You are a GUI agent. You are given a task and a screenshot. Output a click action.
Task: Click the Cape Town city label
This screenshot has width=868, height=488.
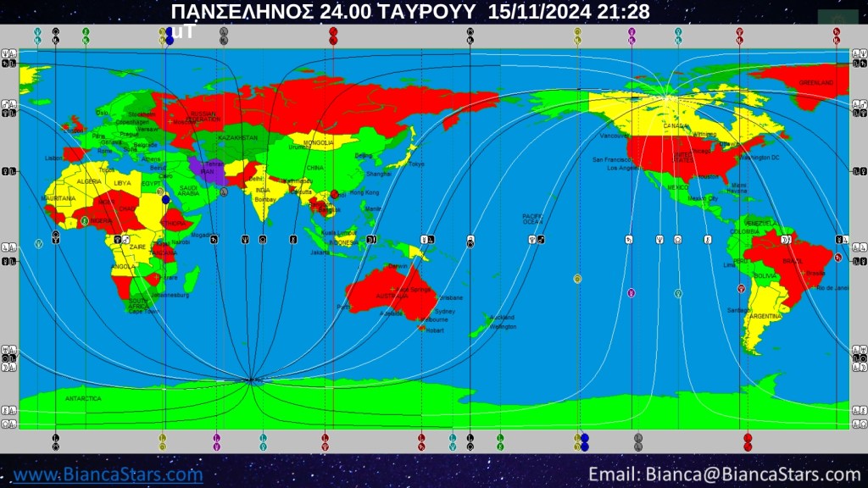[142, 311]
